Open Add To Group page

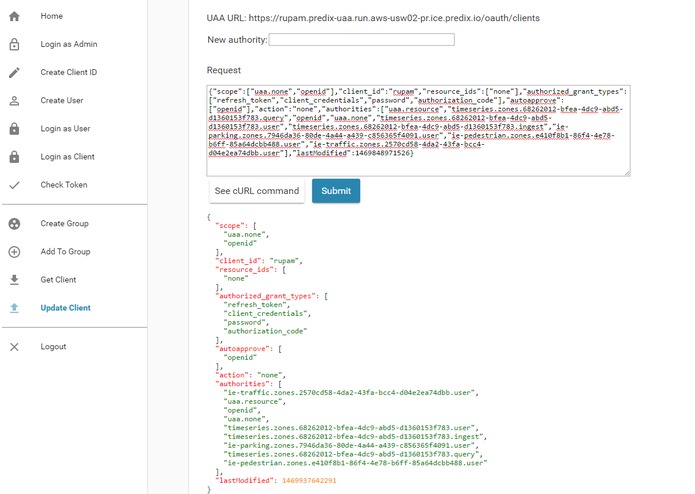pyautogui.click(x=65, y=251)
